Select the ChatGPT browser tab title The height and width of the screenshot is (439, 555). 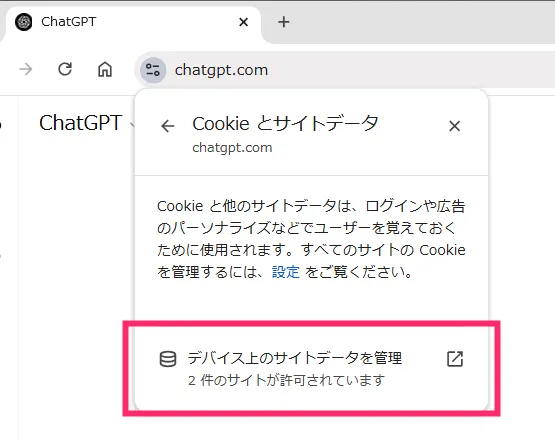pyautogui.click(x=69, y=22)
